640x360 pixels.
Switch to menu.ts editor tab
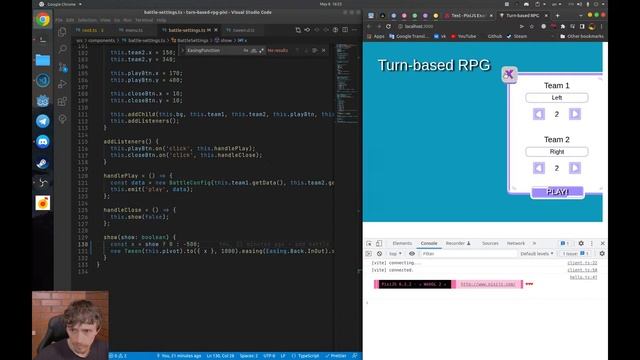(133, 30)
